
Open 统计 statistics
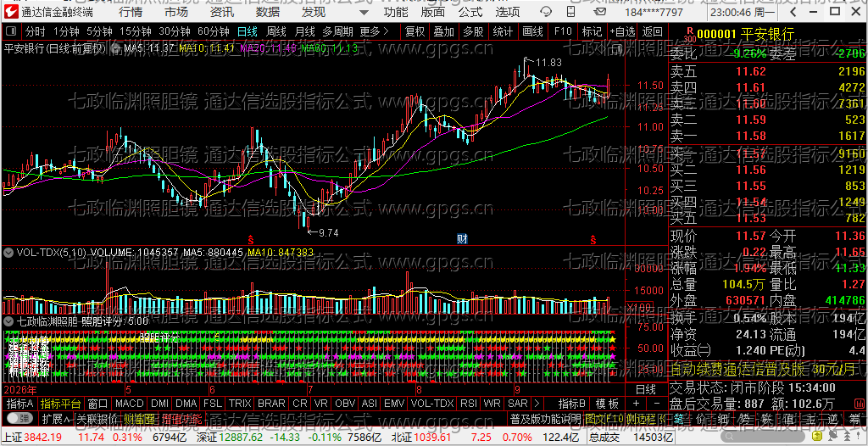pos(503,31)
